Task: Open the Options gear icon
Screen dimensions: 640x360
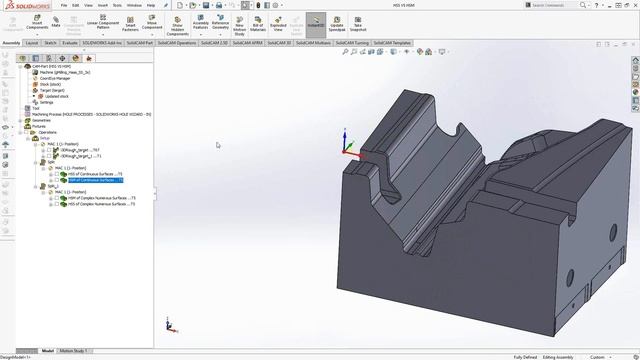Action: click(x=276, y=5)
